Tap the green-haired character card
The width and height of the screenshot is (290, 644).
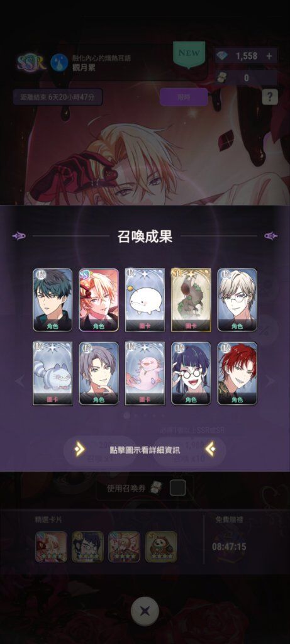pyautogui.click(x=53, y=300)
